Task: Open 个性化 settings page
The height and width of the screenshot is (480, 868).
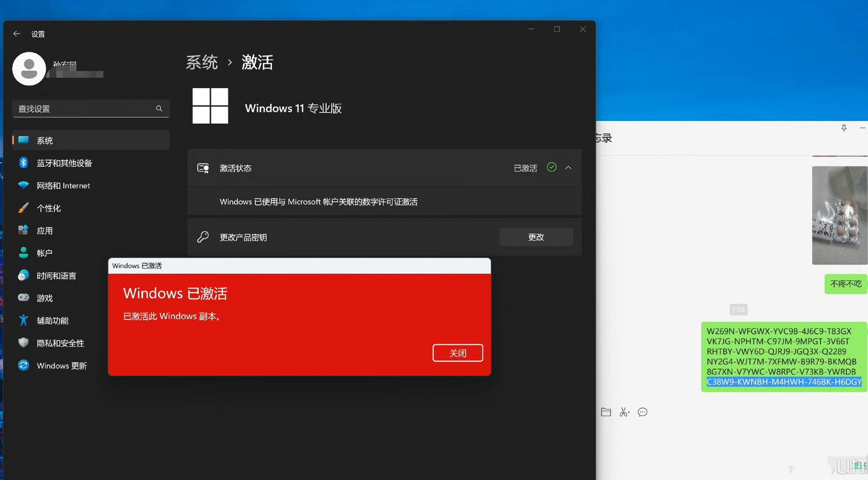Action: click(91, 208)
